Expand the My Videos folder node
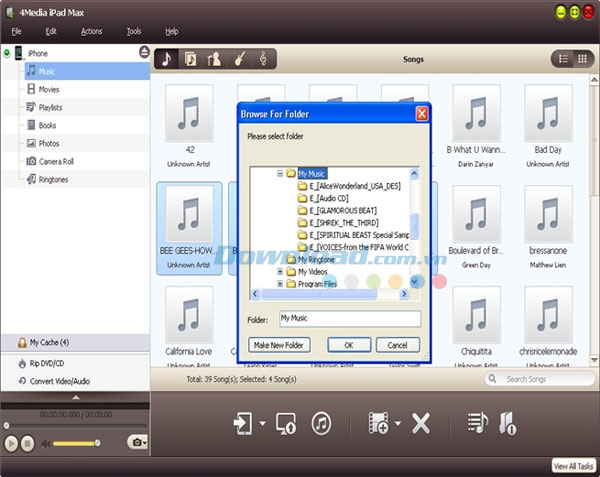The image size is (600, 477). tap(281, 271)
